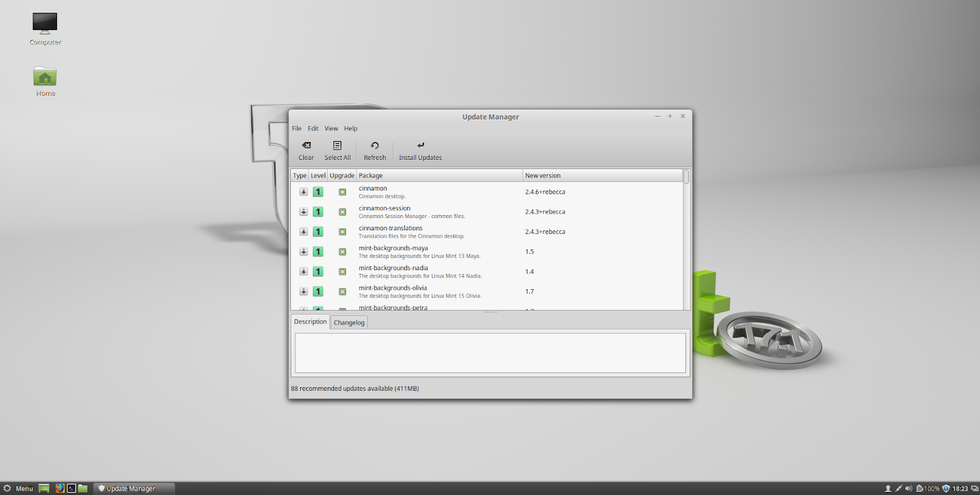This screenshot has width=980, height=495.
Task: Toggle the upgrade checkbox for mint-backgrounds-olivia
Action: pos(342,292)
